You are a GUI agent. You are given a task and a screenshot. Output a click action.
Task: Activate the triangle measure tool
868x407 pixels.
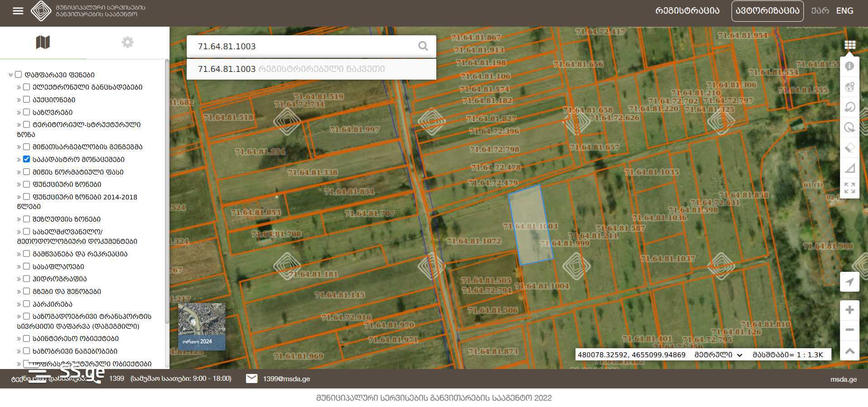(849, 168)
